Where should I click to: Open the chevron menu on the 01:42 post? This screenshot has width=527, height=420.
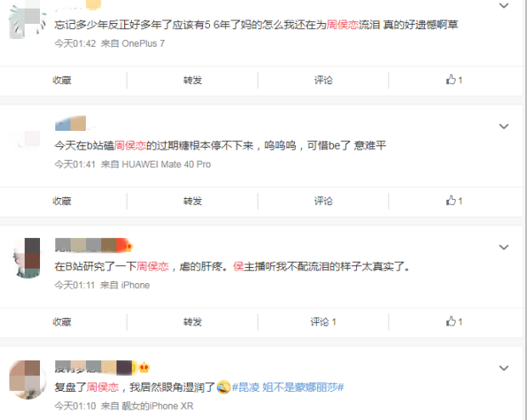[503, 5]
